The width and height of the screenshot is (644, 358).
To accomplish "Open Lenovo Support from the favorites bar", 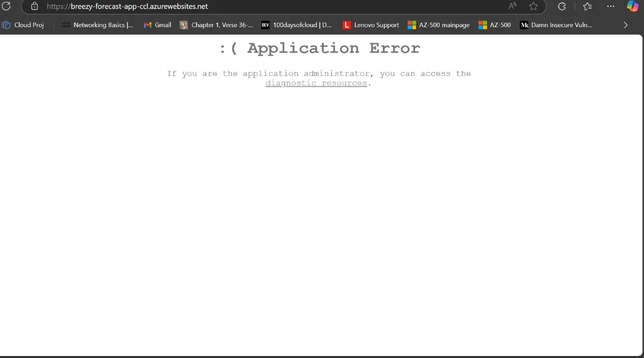I will pyautogui.click(x=371, y=25).
